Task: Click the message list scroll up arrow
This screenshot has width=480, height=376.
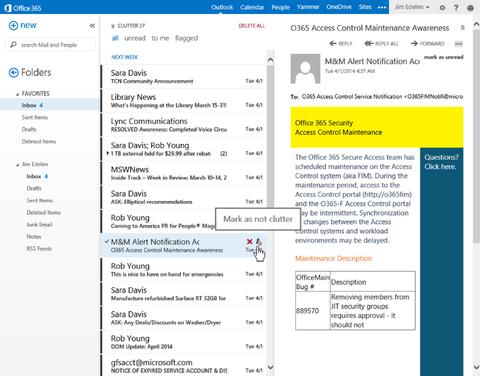Action: (x=270, y=60)
